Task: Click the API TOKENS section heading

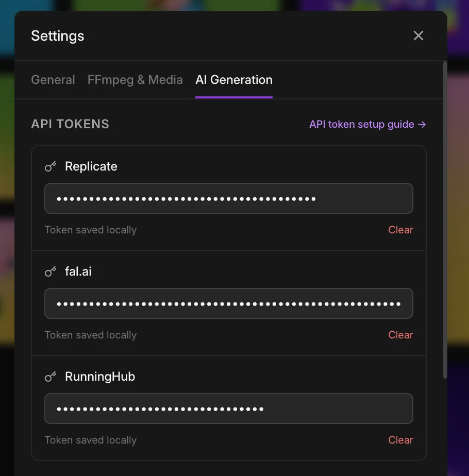Action: [x=70, y=124]
